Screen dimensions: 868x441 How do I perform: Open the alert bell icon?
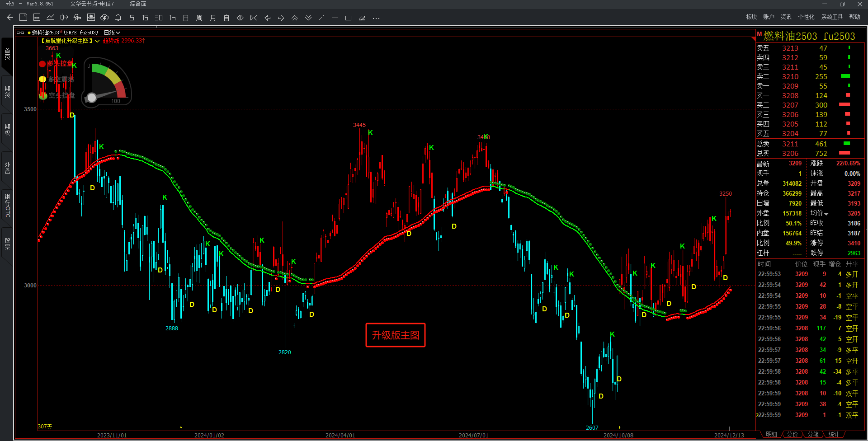118,18
